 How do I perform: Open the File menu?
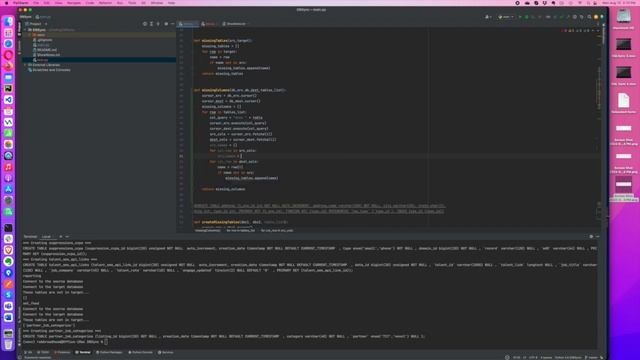click(36, 3)
